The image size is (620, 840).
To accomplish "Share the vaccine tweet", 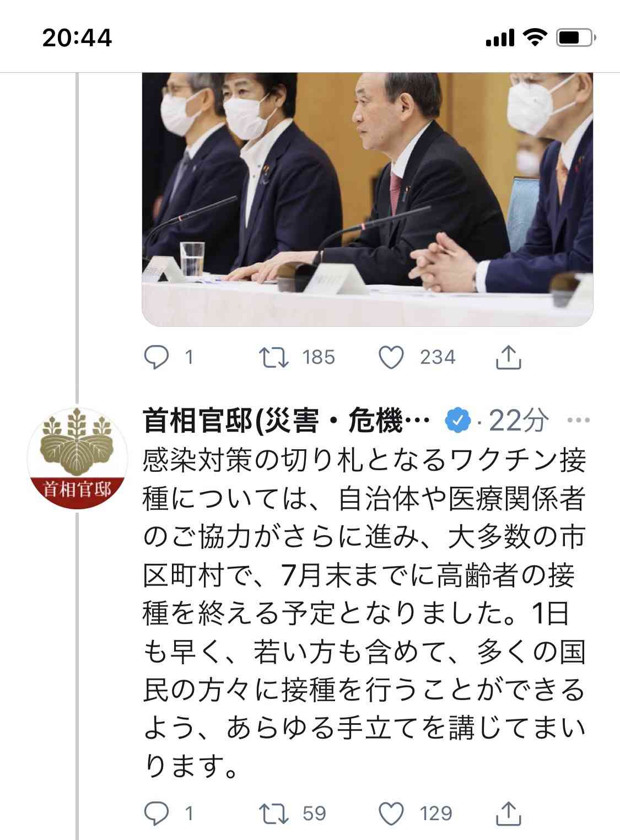I will 508,813.
